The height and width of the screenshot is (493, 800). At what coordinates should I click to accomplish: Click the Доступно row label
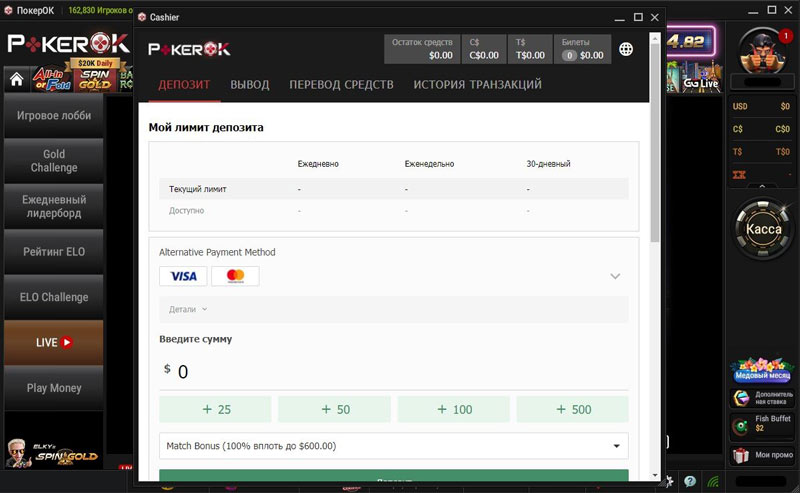[186, 210]
